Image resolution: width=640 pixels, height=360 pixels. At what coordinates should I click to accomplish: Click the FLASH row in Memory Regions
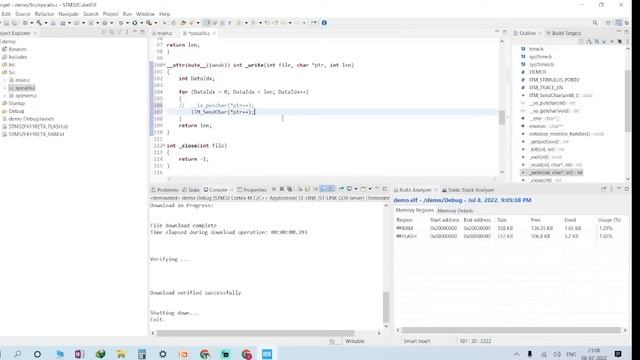510,236
